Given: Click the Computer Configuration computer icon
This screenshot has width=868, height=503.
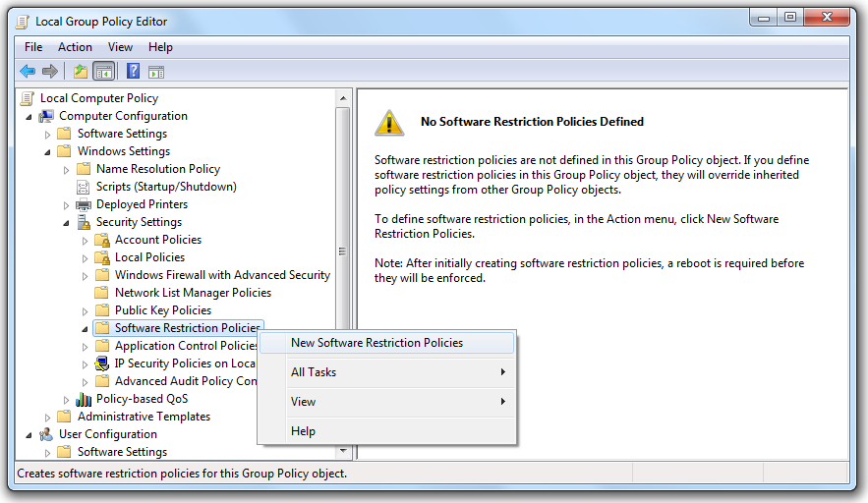Looking at the screenshot, I should coord(46,116).
